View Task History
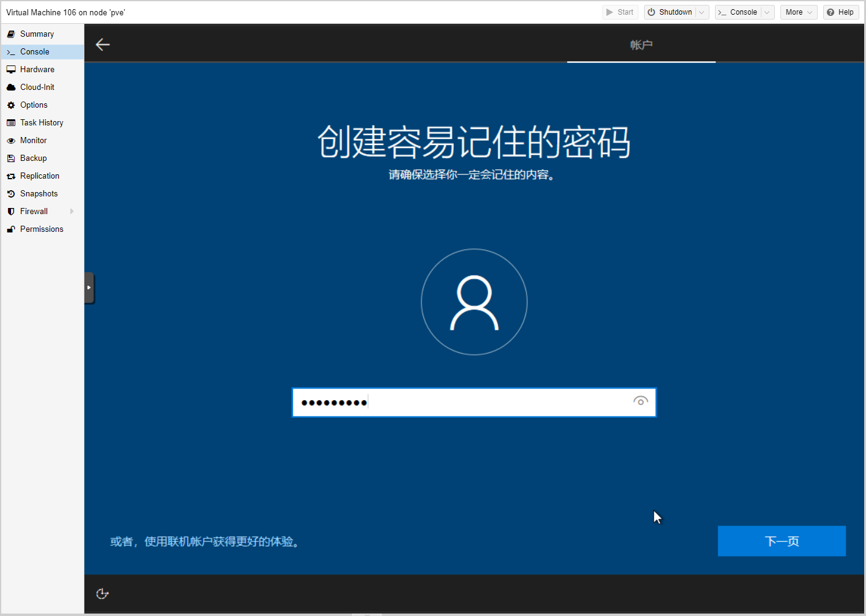The height and width of the screenshot is (616, 866). coord(42,123)
